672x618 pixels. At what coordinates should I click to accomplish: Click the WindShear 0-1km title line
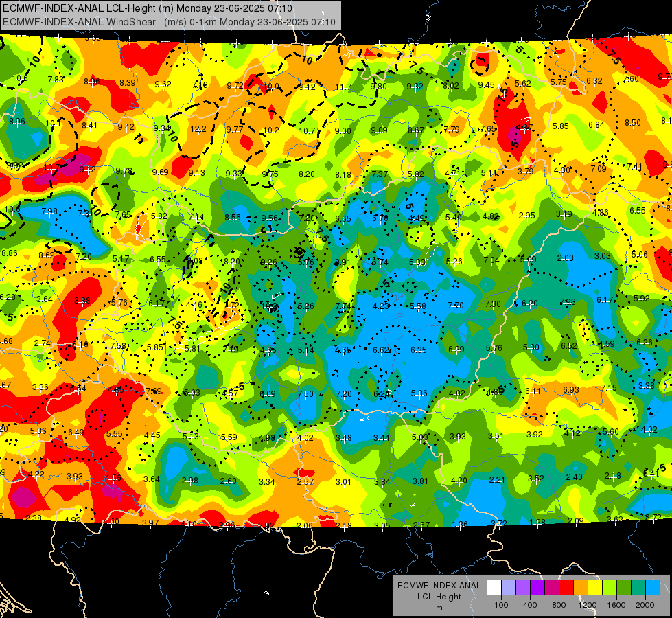(169, 21)
